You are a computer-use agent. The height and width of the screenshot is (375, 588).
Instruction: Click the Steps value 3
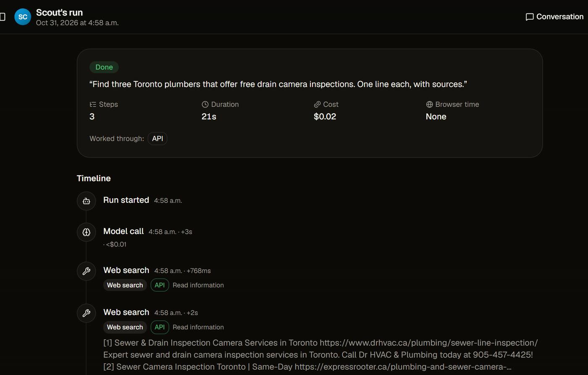click(x=92, y=117)
